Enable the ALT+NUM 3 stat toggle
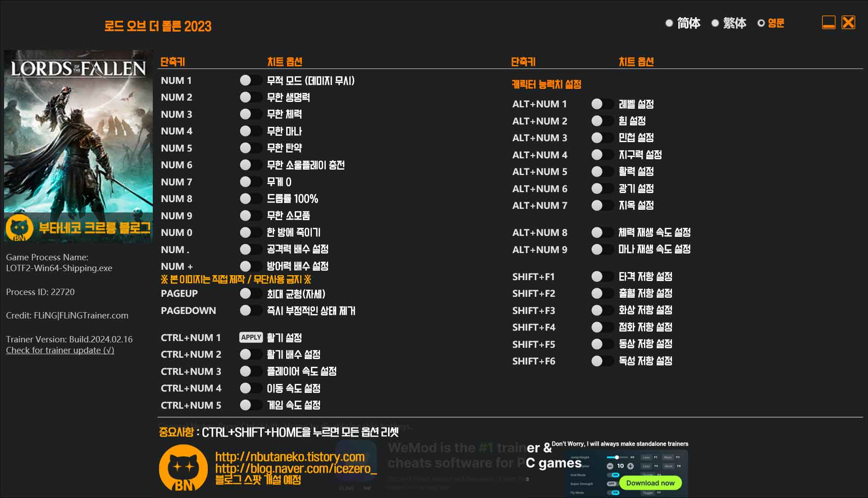 click(x=602, y=138)
